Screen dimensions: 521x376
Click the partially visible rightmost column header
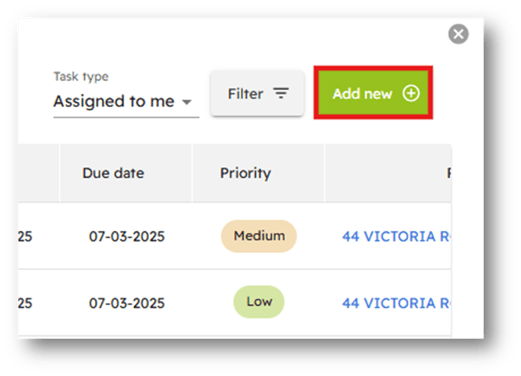[x=388, y=173]
